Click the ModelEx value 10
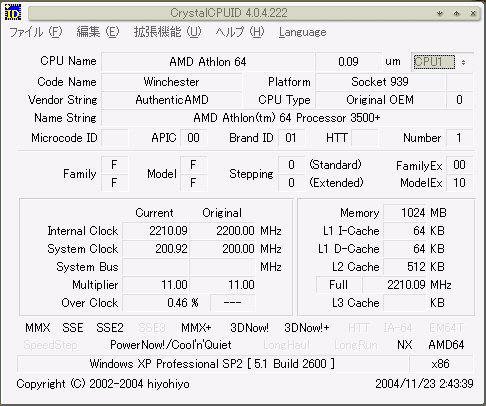486x406 pixels. (x=459, y=183)
